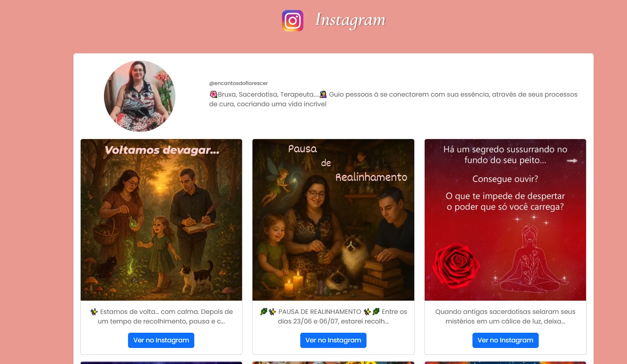Image resolution: width=627 pixels, height=364 pixels.
Task: Open the 'Voltamos devagar...' post image
Action: click(161, 220)
